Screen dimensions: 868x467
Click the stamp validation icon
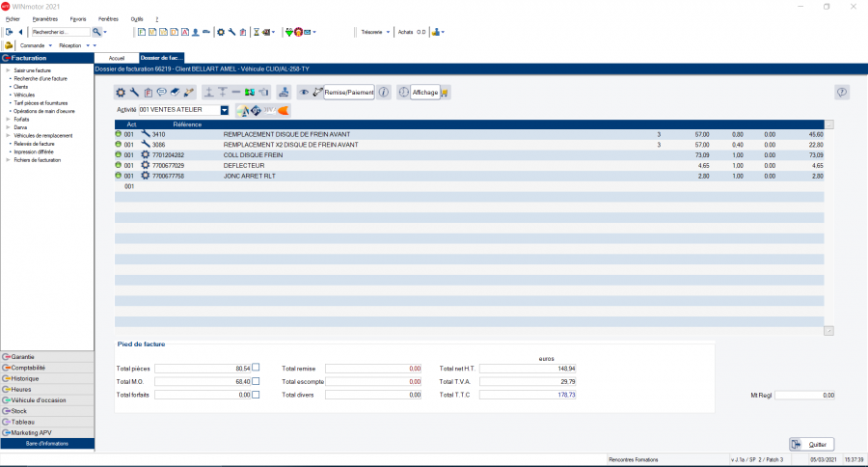[284, 93]
